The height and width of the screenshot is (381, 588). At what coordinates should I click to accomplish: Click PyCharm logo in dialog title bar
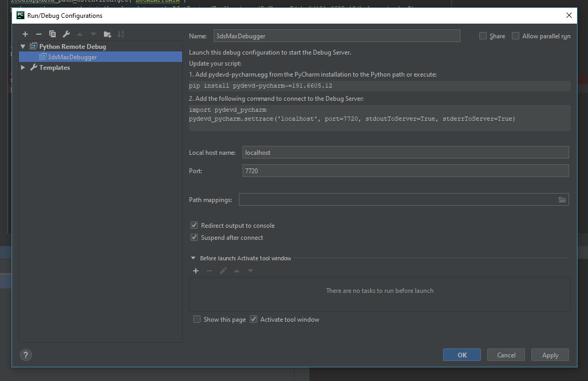pos(20,15)
